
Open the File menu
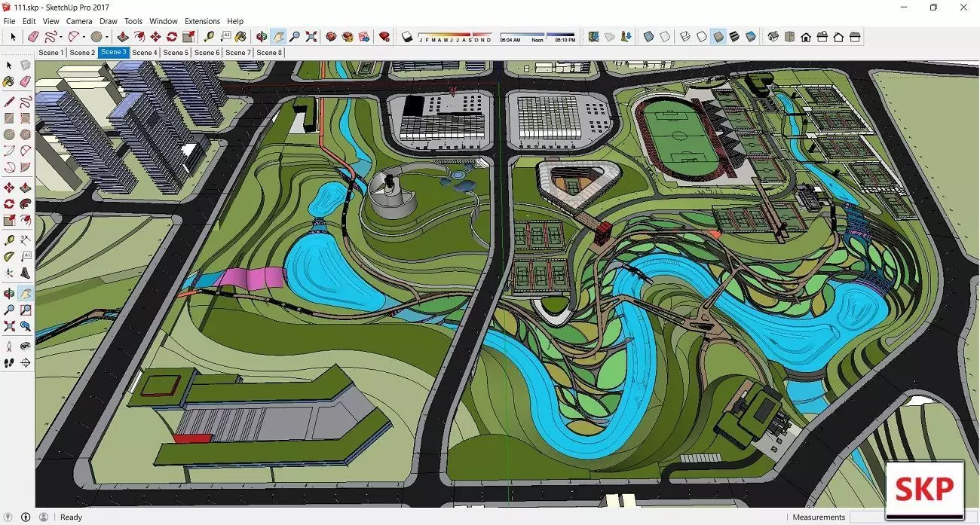[9, 21]
